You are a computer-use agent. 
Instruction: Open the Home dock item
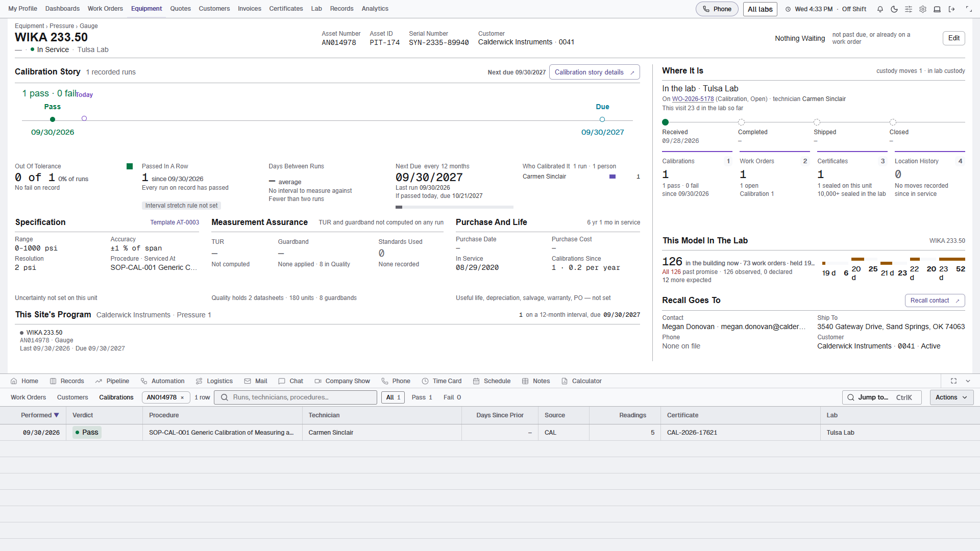[x=24, y=381]
